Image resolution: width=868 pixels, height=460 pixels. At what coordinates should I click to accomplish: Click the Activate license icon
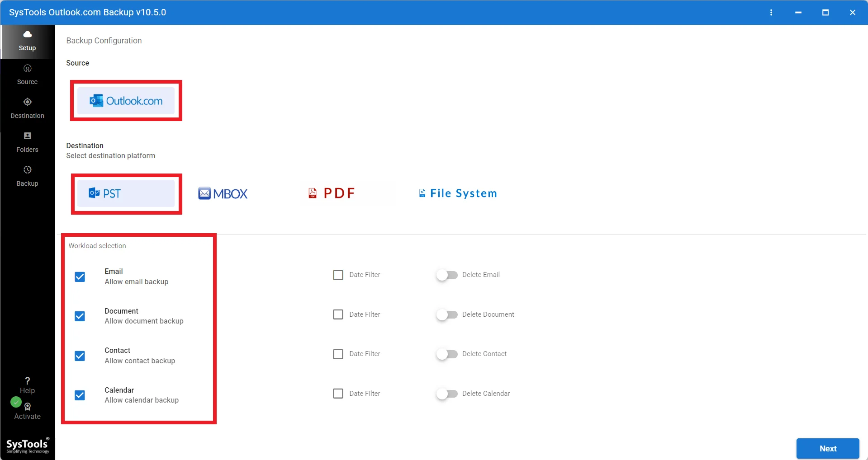click(28, 407)
